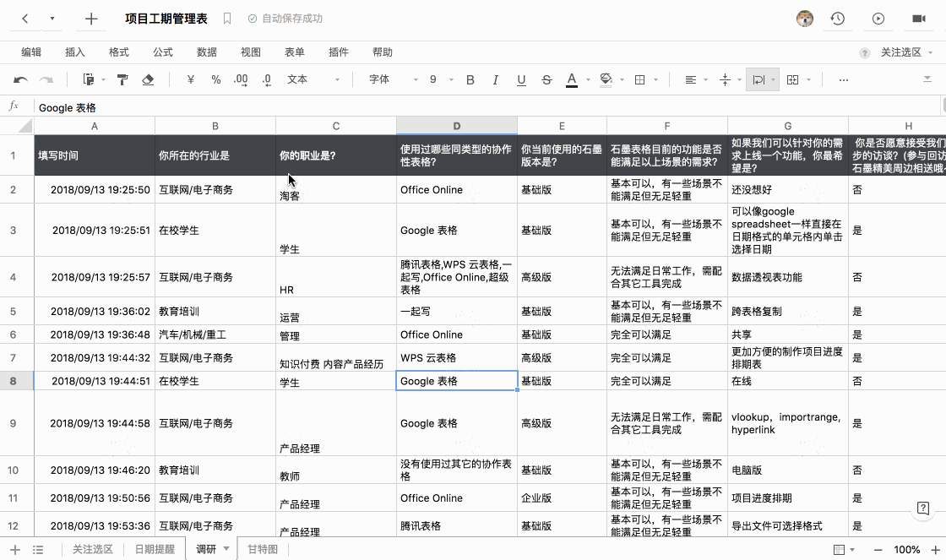The image size is (946, 560).
Task: Apply currency ¥ format
Action: pos(191,79)
